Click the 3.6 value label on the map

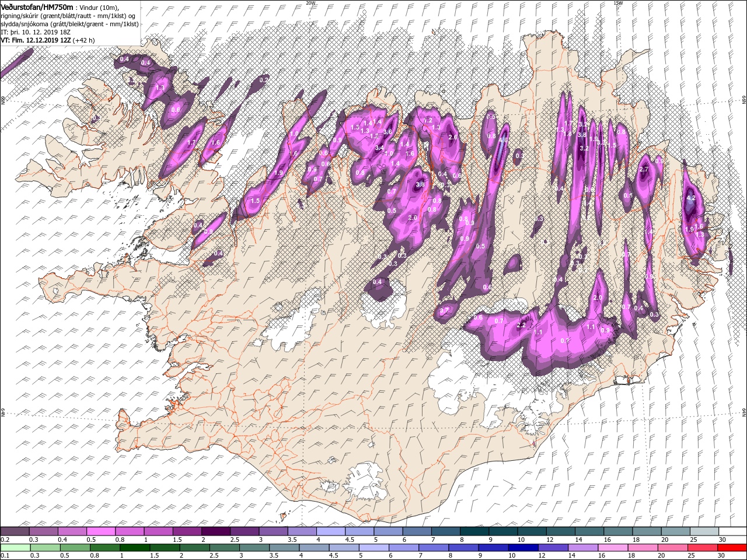click(388, 132)
